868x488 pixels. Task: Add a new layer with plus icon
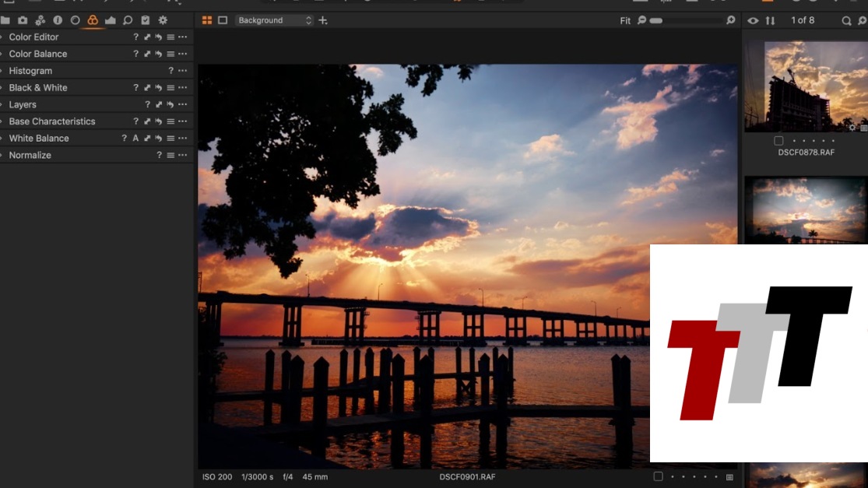[323, 20]
